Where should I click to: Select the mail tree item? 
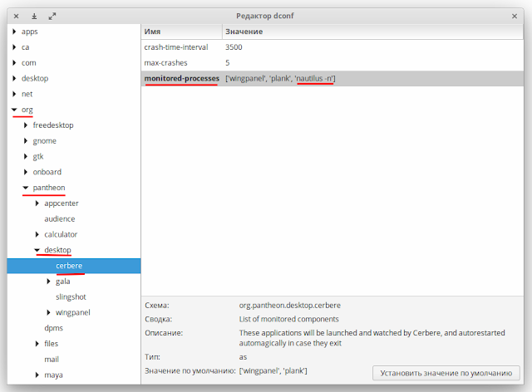coord(52,359)
